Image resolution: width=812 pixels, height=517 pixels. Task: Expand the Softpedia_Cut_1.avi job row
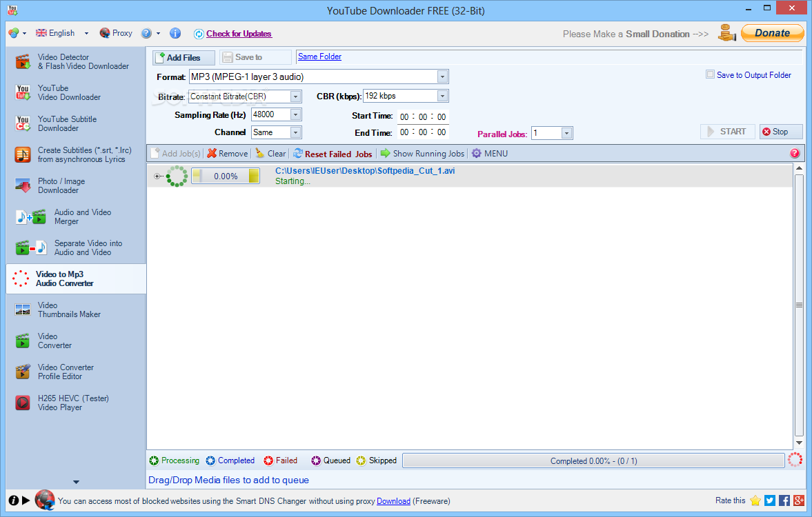[x=157, y=176]
